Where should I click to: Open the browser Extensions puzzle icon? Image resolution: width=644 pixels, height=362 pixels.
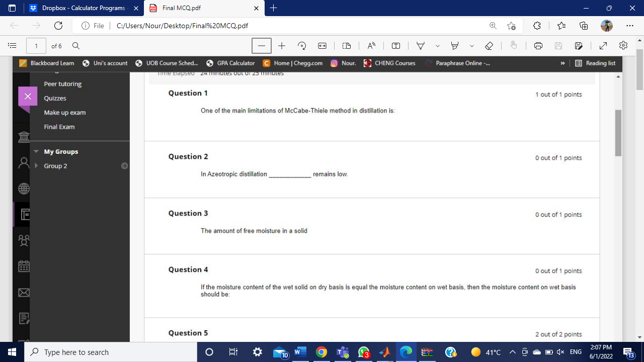[x=537, y=26]
